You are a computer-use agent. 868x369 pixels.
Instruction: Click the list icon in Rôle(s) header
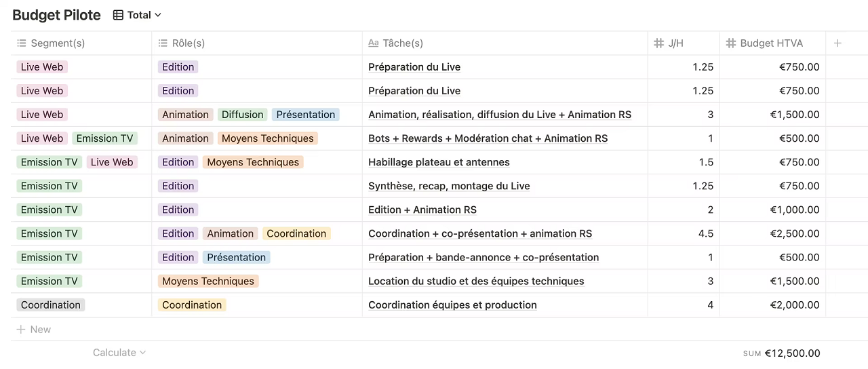pos(163,43)
